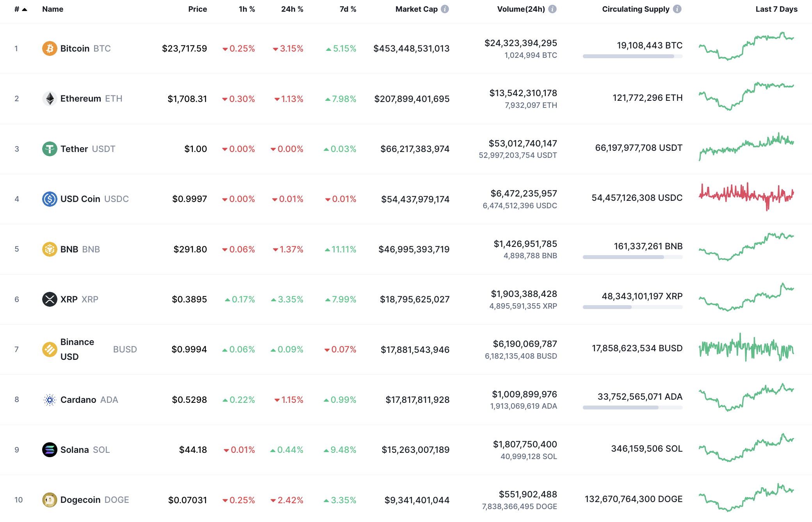Viewport: 812px width, 522px height.
Task: Click the Binance USD logo
Action: click(x=50, y=349)
